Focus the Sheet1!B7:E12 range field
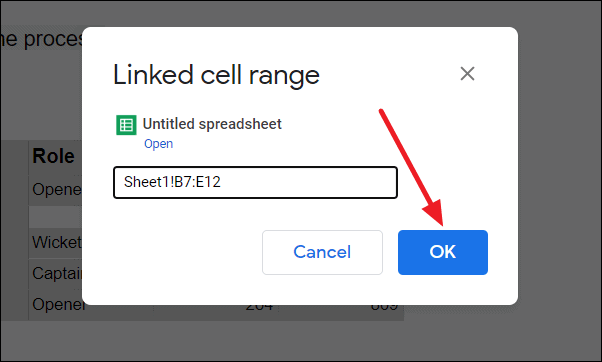Viewport: 602px width, 362px height. point(255,182)
